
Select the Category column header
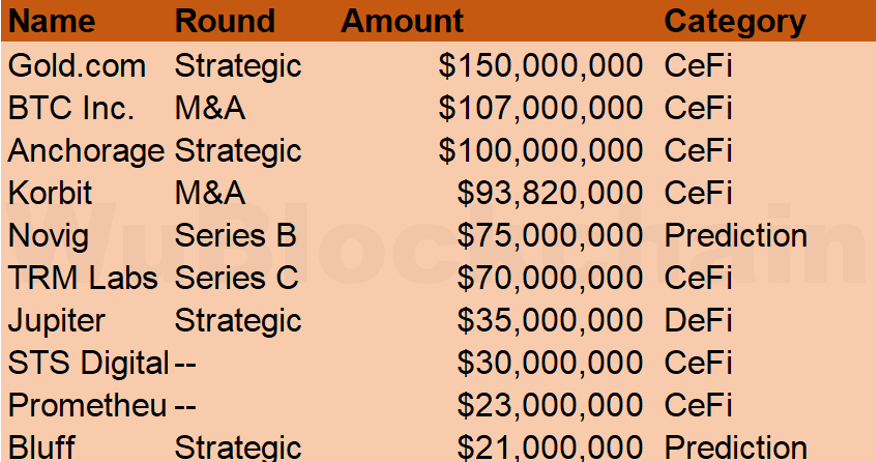click(x=734, y=21)
